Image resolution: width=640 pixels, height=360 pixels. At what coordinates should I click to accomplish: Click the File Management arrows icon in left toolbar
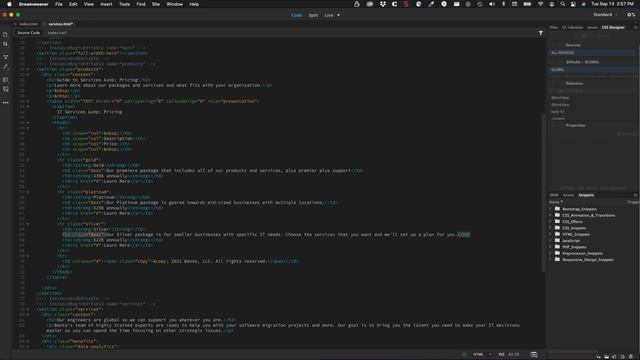click(x=5, y=44)
